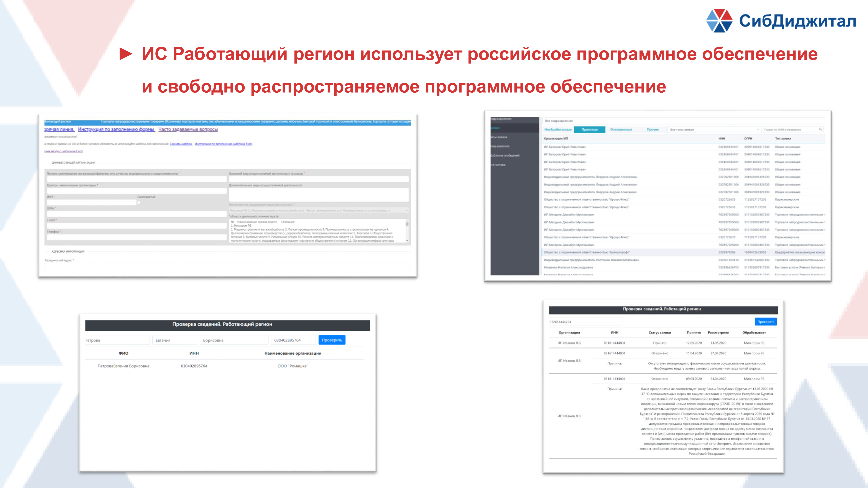Switch to the Принятые tab
868x488 pixels.
[x=589, y=130]
